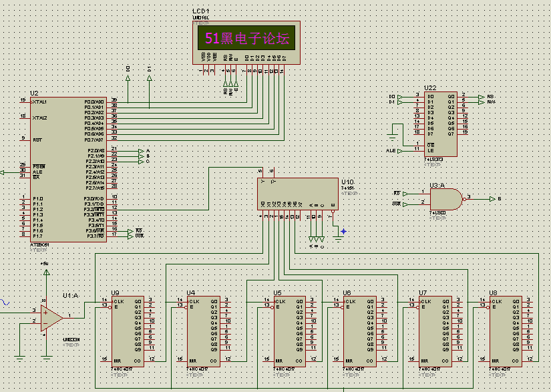Click the E terminal below LCD1 pin 6
The image size is (551, 392).
click(x=236, y=84)
